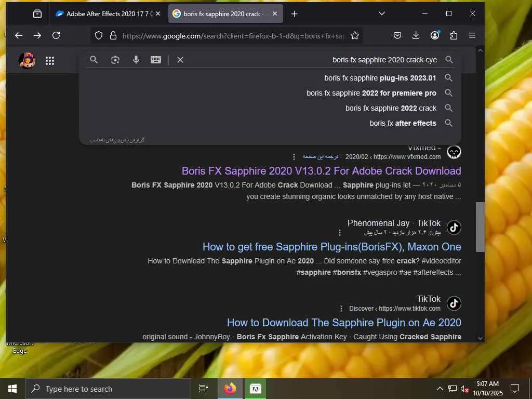Open Firefox View pinned tab icon
532x399 pixels.
tap(37, 14)
